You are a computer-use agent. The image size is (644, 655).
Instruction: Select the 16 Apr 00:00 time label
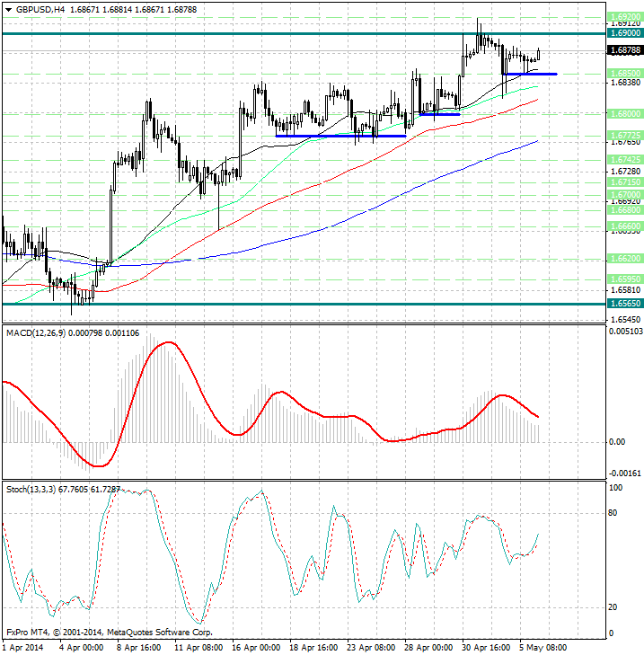click(x=254, y=645)
